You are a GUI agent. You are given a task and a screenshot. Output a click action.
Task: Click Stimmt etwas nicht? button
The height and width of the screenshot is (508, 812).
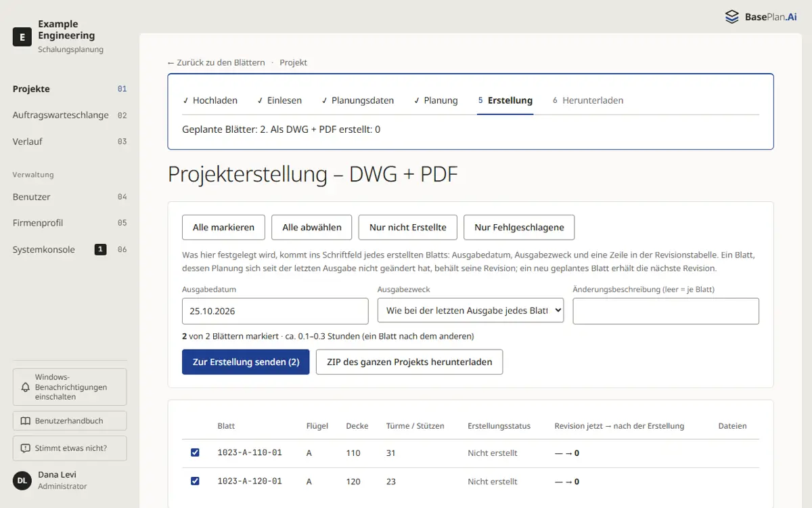pyautogui.click(x=70, y=448)
